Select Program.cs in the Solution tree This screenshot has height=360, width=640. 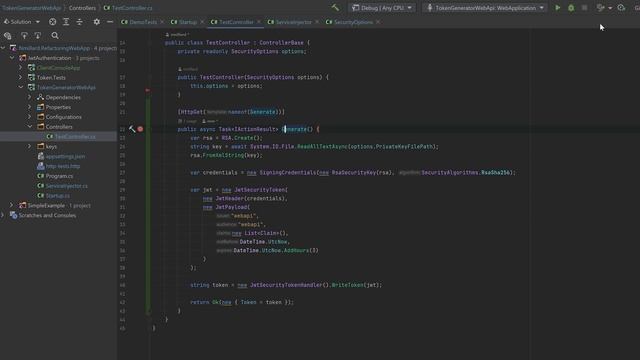(59, 176)
